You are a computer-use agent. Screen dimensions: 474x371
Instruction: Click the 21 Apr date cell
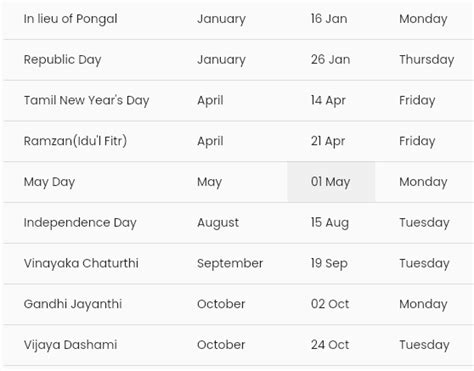[328, 141]
